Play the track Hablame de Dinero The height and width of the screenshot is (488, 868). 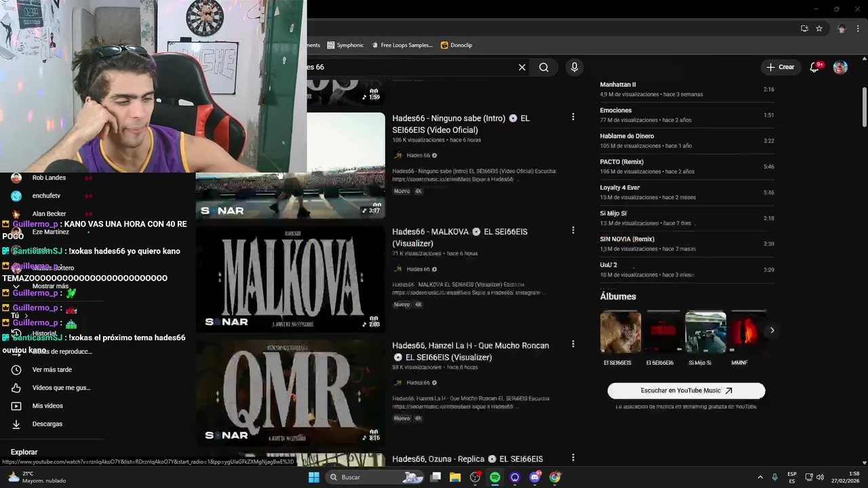687,141
